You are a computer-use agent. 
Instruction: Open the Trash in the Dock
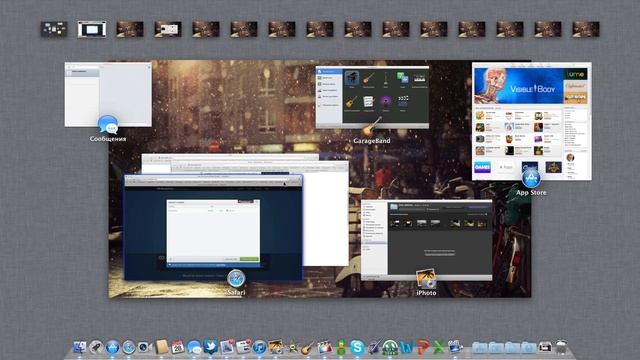pos(562,347)
